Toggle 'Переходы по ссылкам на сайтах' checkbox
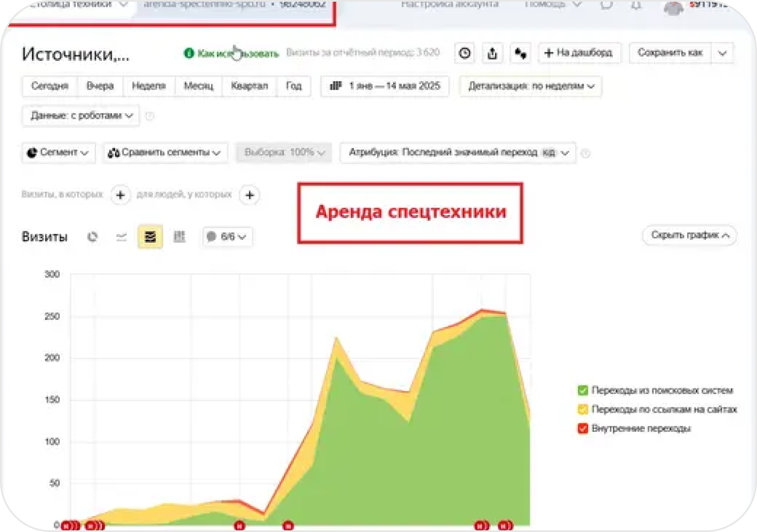This screenshot has height=532, width=757. click(x=583, y=410)
